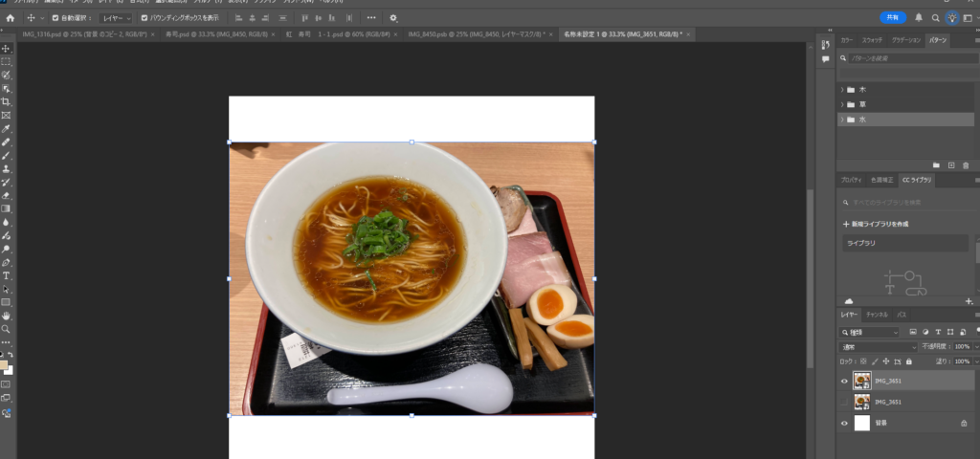The image size is (980, 459).
Task: Uncheck the 自動選択 checkbox
Action: 55,17
